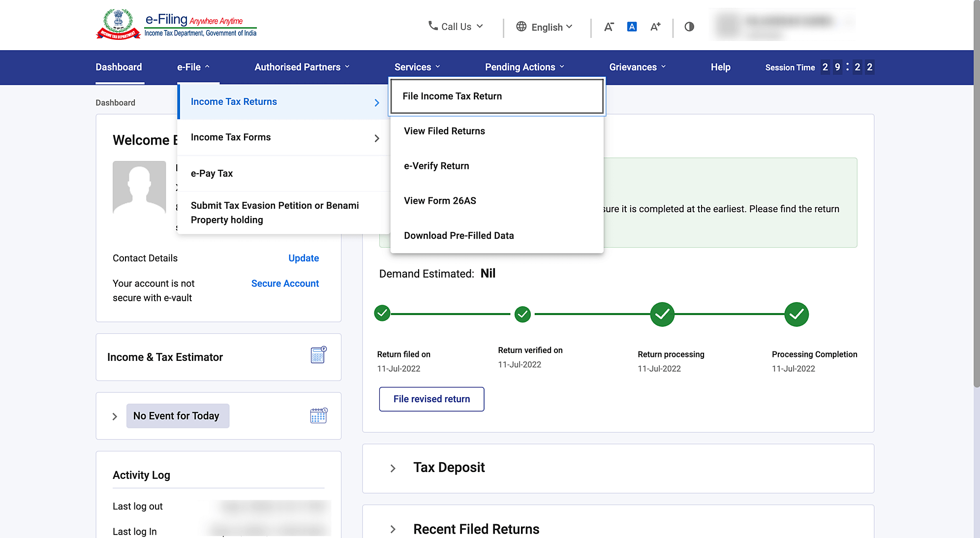Open the calendar icon in events card
The image size is (980, 538).
pyautogui.click(x=319, y=415)
